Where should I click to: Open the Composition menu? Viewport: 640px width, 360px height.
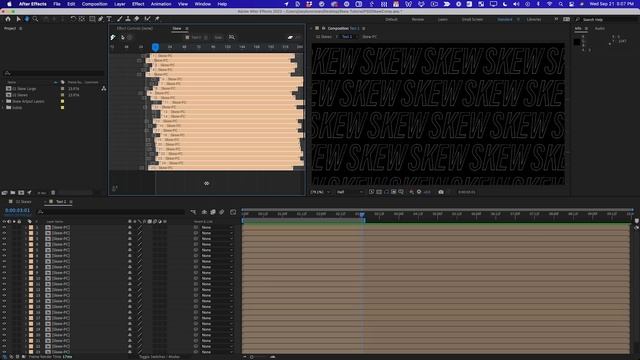94,4
